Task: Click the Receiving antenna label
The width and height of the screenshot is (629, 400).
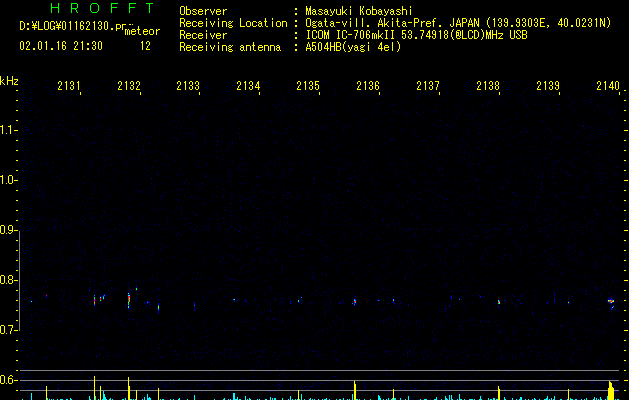Action: coord(230,47)
